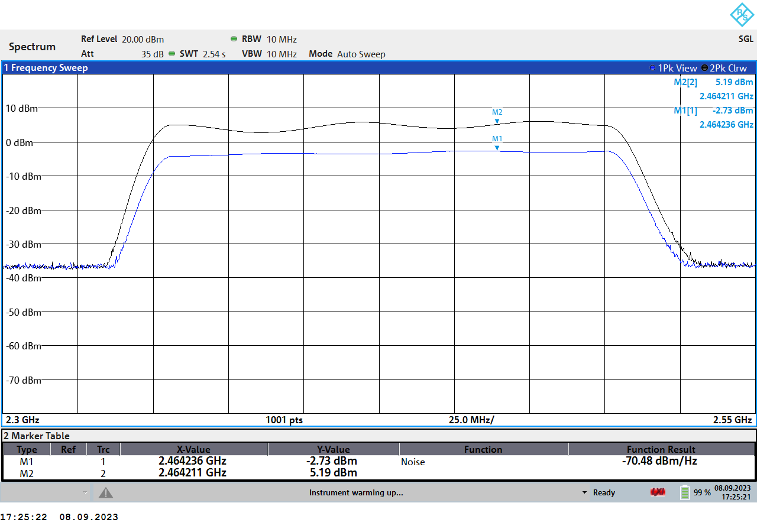The width and height of the screenshot is (757, 532).
Task: Click the SGL single sweep indicator
Action: point(745,39)
